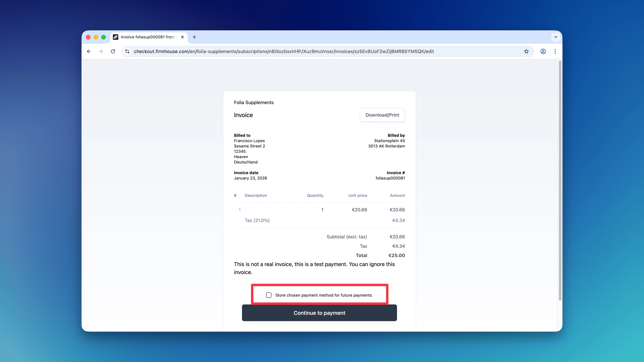Viewport: 644px width, 362px height.
Task: Minimize the window with the yellow traffic light
Action: click(x=96, y=37)
